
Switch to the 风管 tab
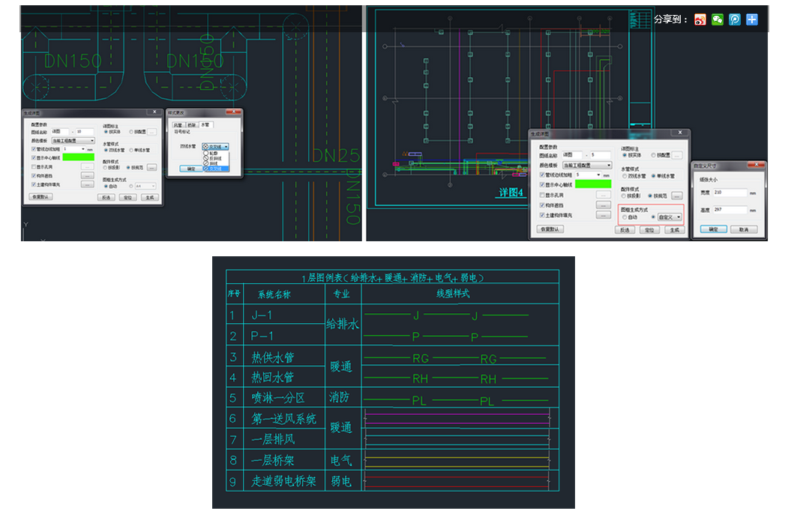pos(178,124)
